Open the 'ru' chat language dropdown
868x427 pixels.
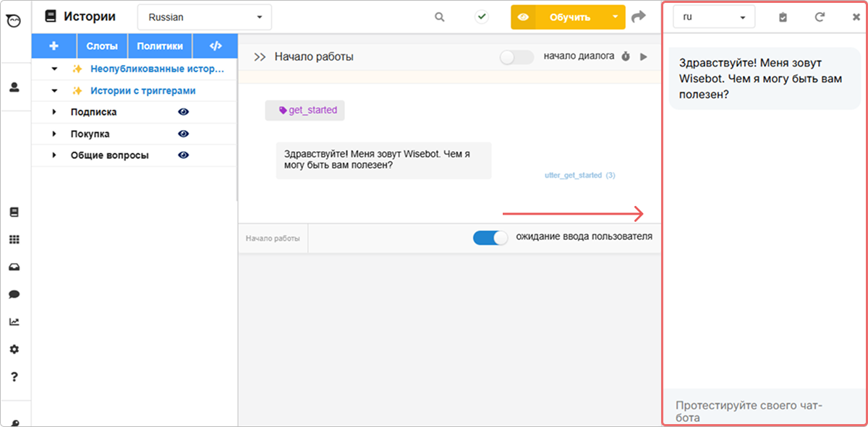(x=713, y=17)
